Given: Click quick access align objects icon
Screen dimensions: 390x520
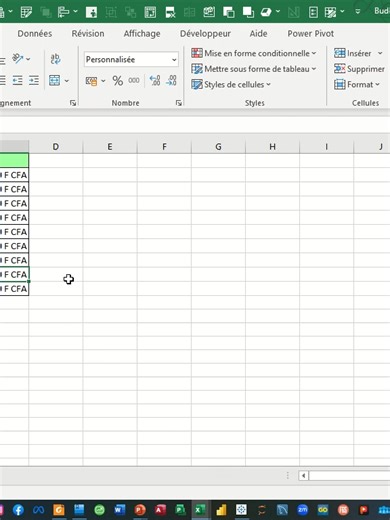Looking at the screenshot, I should (x=63, y=12).
